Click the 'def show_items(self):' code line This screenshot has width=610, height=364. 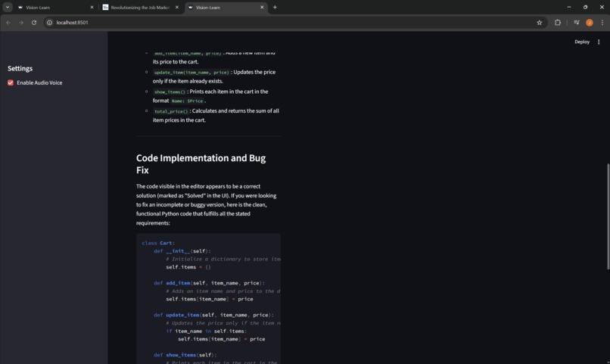185,355
